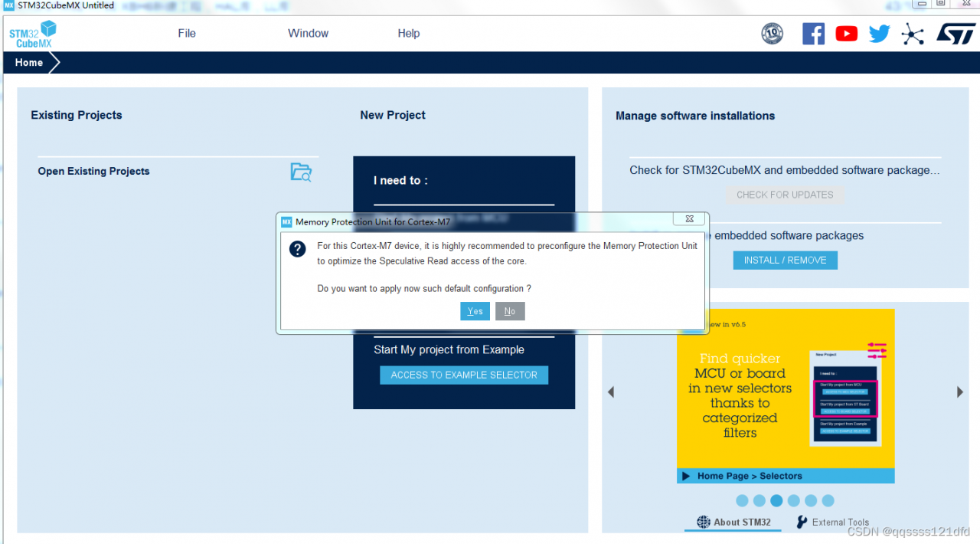980x544 pixels.
Task: Click Manage software installations heading
Action: pyautogui.click(x=695, y=116)
